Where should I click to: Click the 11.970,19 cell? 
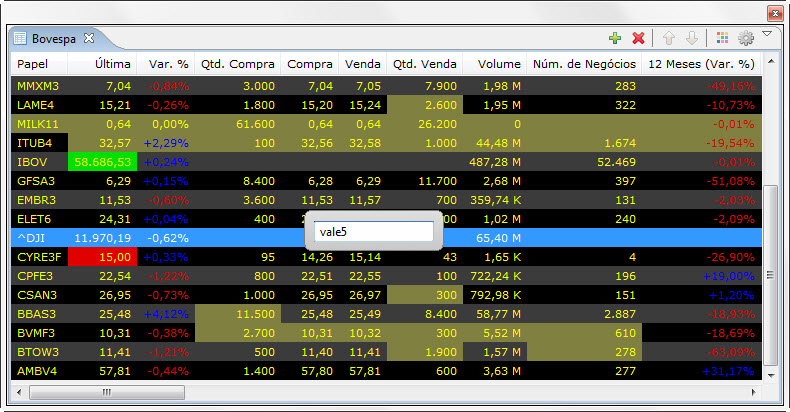tap(103, 238)
